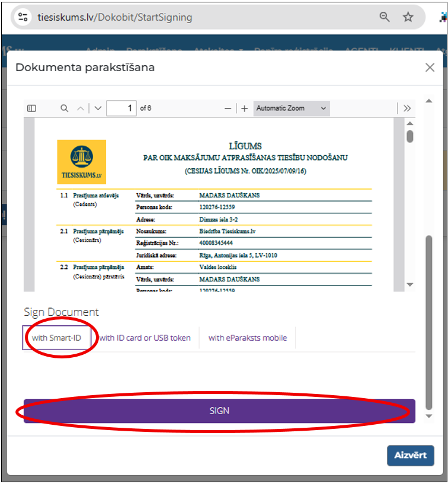
Task: Select the 'with Smart-ID' signing tab
Action: click(x=57, y=338)
